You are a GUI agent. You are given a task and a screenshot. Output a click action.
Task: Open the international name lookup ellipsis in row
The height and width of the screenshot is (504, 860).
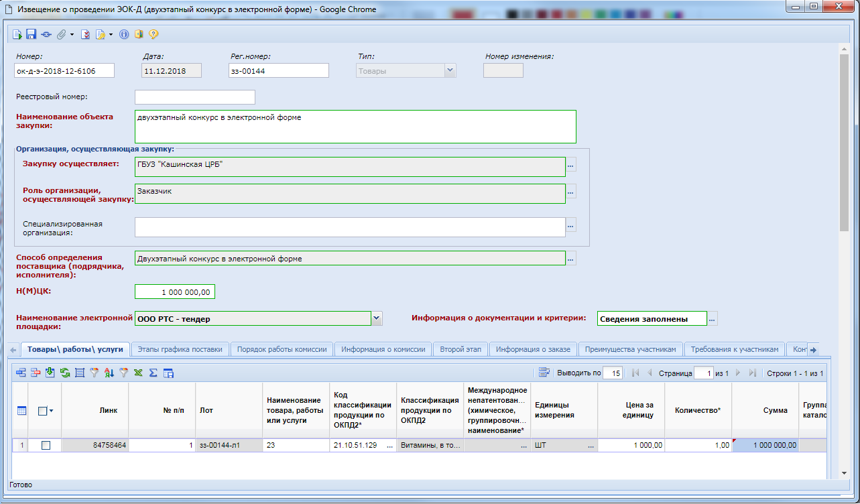click(524, 445)
